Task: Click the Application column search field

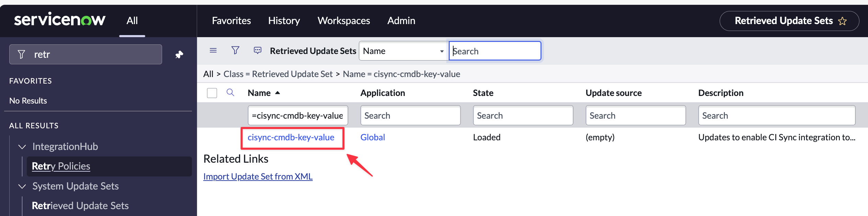Action: [411, 115]
